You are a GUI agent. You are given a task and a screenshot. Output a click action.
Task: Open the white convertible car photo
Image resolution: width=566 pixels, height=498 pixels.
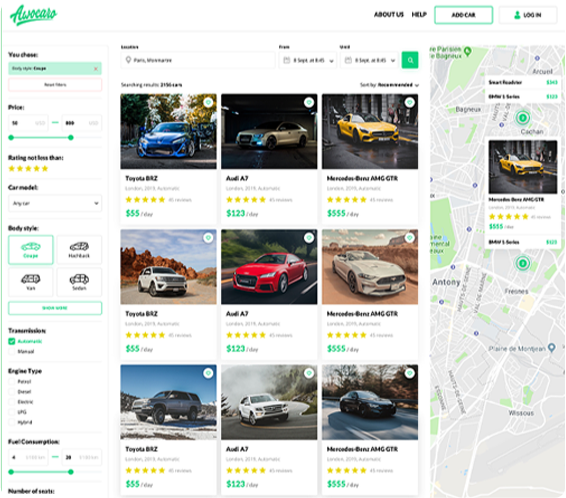pyautogui.click(x=370, y=267)
